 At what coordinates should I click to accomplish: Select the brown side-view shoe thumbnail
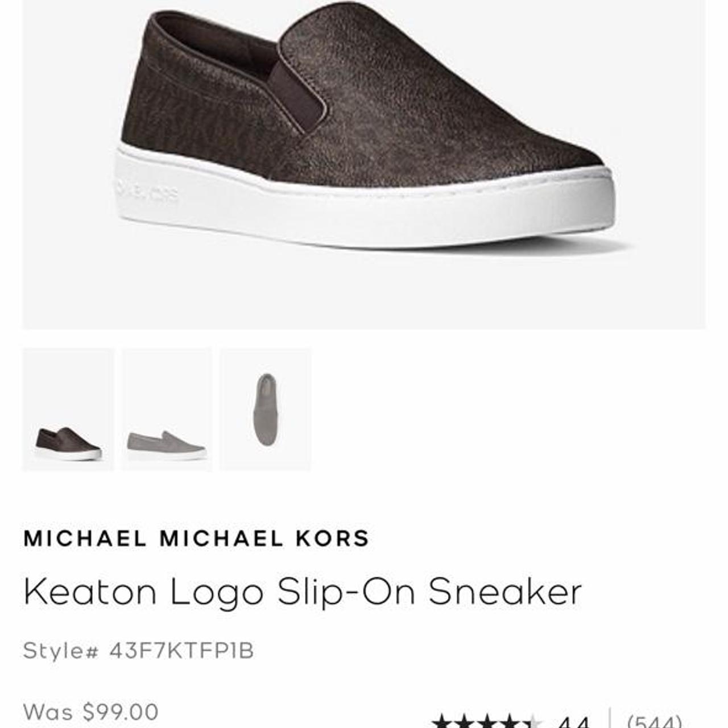pos(68,409)
